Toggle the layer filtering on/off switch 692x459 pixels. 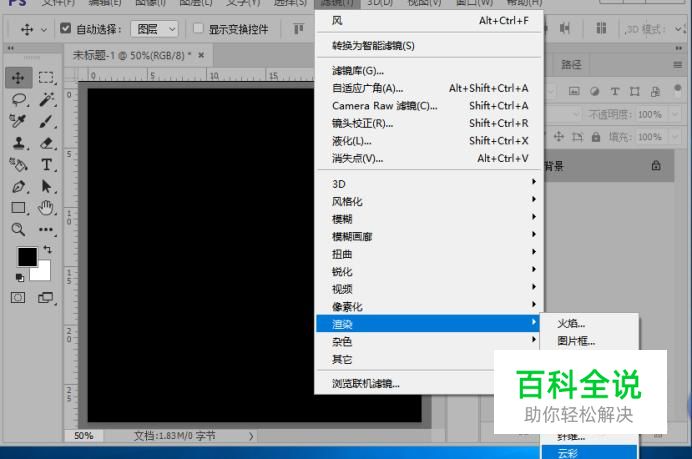click(677, 90)
